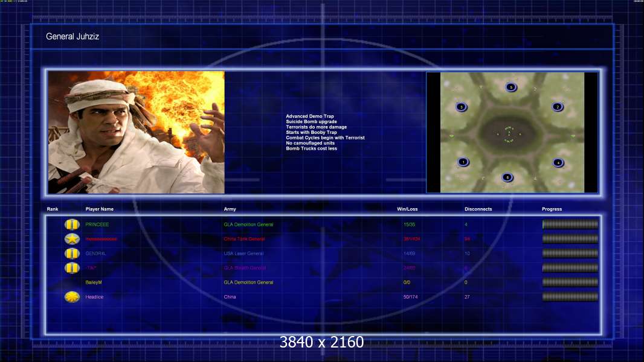
Task: Click the rank badge next to Headlice
Action: coord(72,297)
